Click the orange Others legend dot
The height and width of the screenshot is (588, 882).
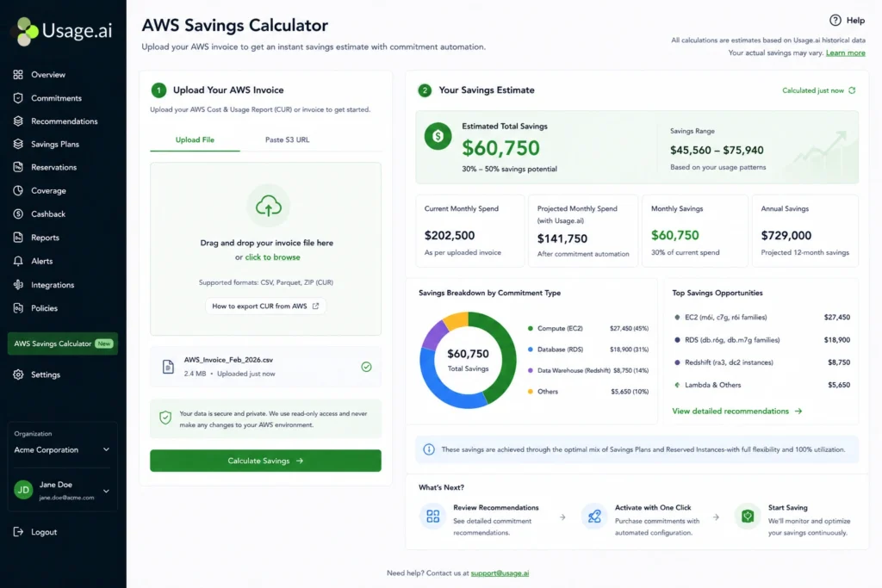[530, 391]
